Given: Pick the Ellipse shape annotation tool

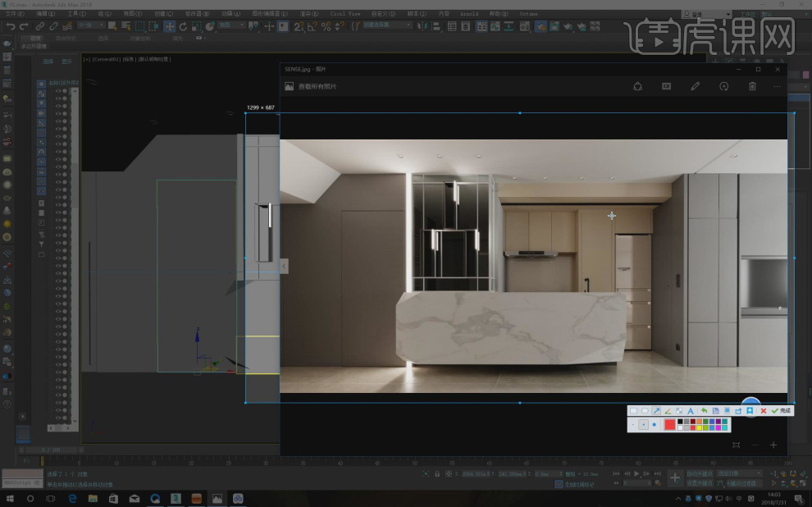Looking at the screenshot, I should coord(645,410).
